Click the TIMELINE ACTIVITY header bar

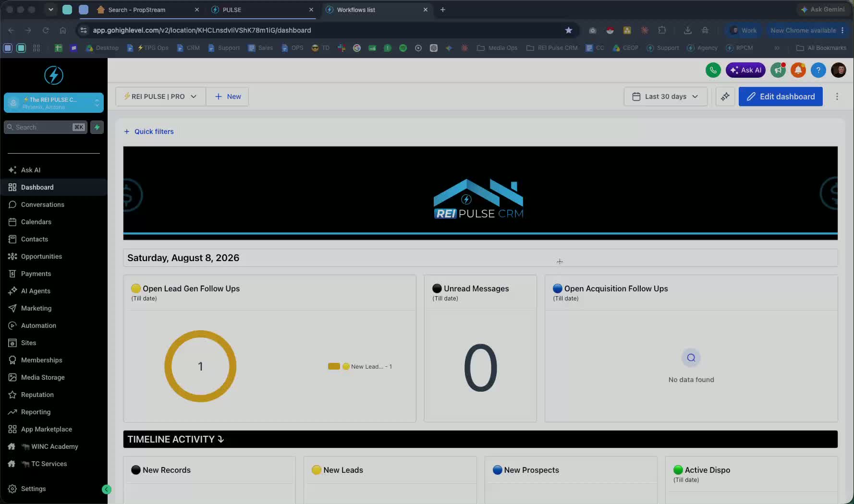point(480,439)
